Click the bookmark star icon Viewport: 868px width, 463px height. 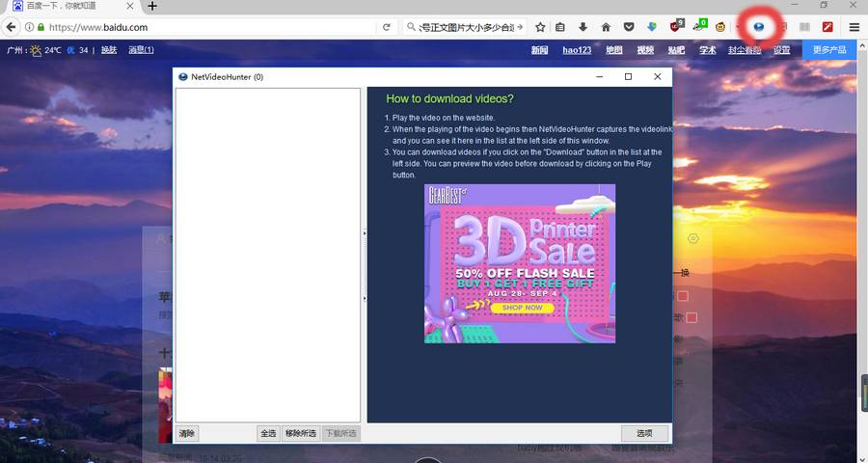point(540,27)
